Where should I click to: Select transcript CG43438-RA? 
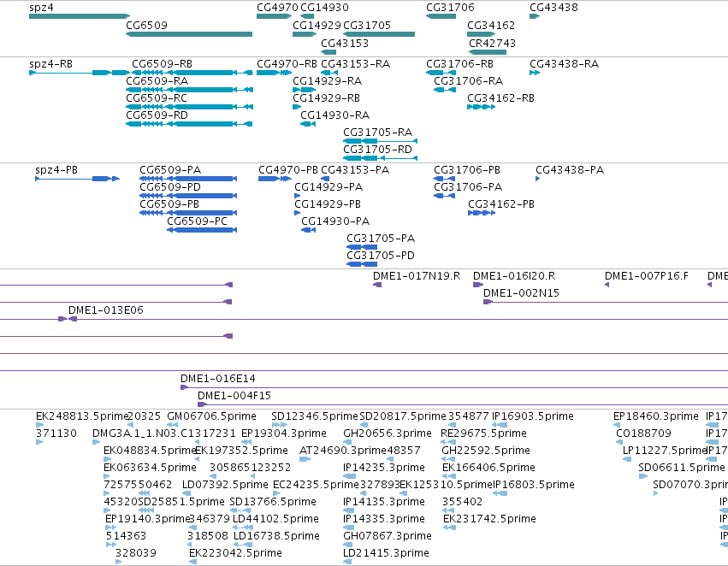click(x=535, y=73)
